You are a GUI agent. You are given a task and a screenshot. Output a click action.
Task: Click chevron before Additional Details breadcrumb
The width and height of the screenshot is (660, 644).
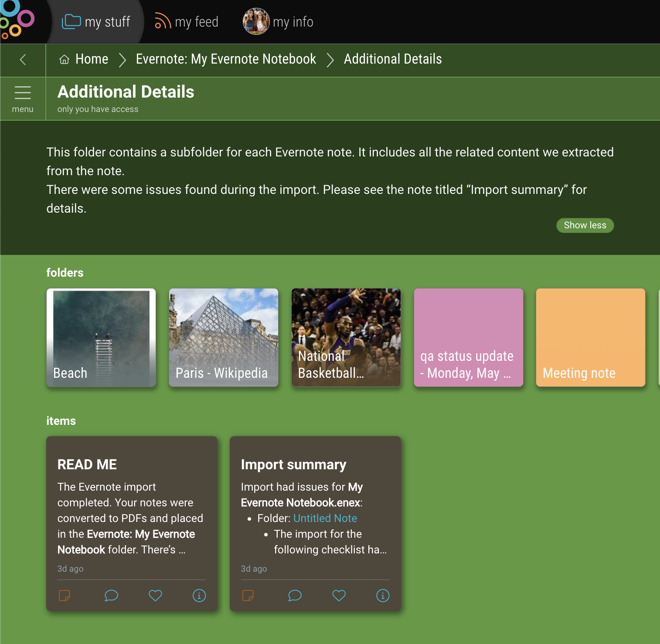pyautogui.click(x=330, y=60)
